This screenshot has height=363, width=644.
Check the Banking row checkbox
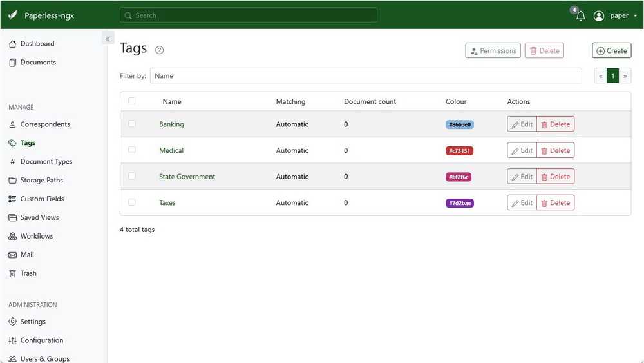(x=131, y=123)
